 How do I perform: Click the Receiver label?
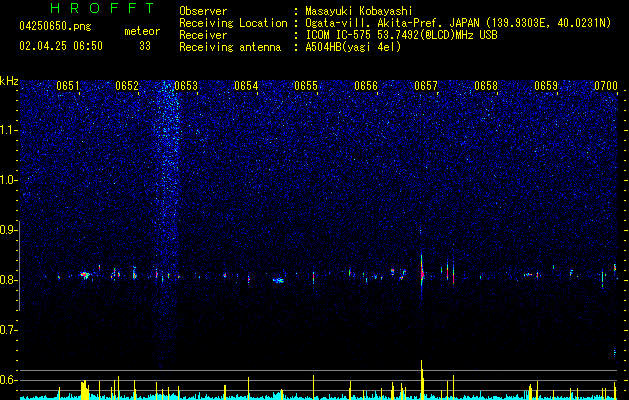pos(203,35)
